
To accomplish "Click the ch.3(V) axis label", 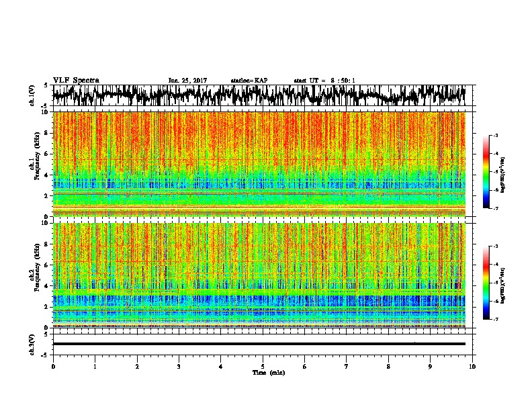I will pos(32,345).
